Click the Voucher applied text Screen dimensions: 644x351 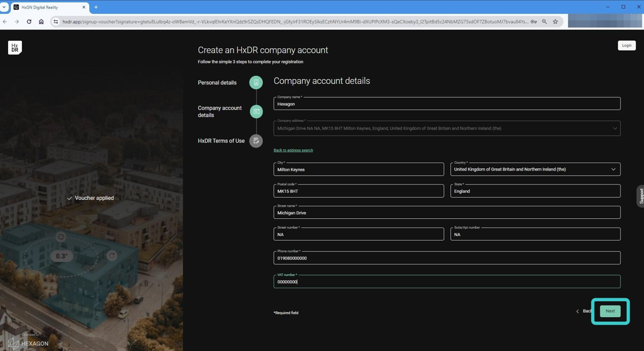(94, 198)
